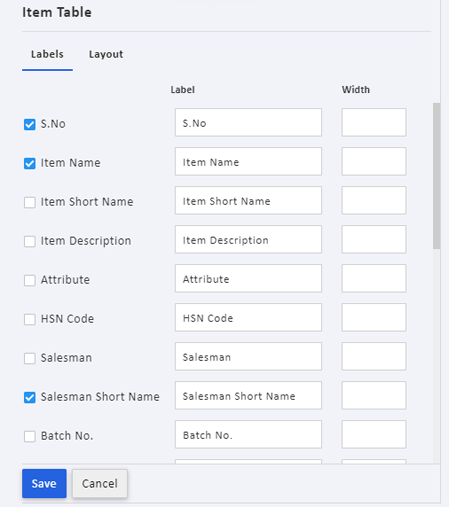449x507 pixels.
Task: Focus the Item Name label text box
Action: [248, 161]
